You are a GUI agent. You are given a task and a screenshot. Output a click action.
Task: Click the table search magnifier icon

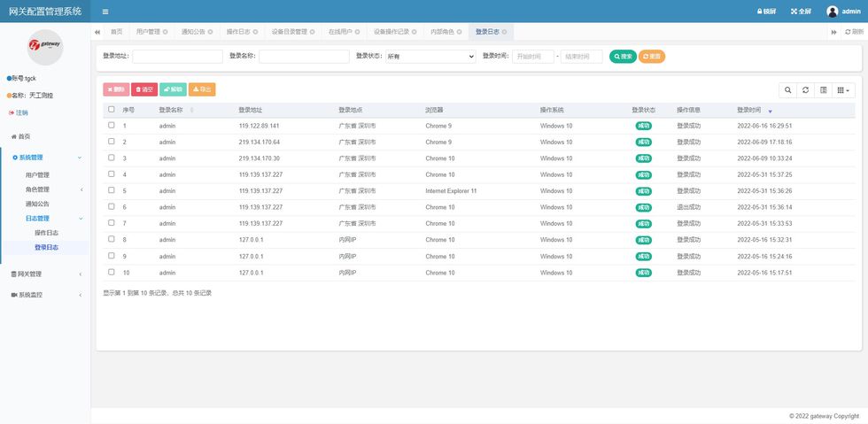(787, 90)
